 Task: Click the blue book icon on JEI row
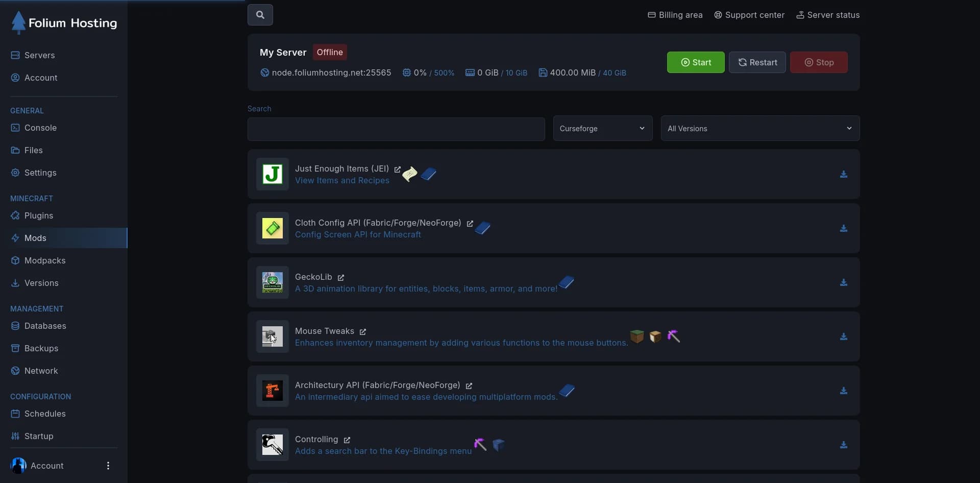pos(428,174)
